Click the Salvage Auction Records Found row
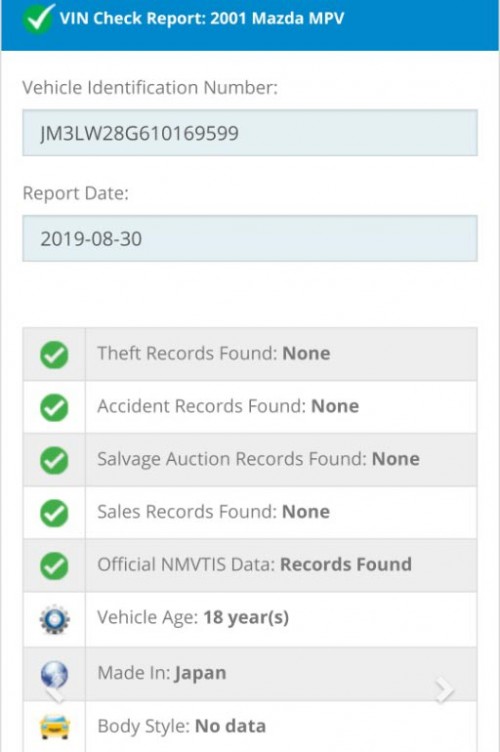 (x=250, y=460)
